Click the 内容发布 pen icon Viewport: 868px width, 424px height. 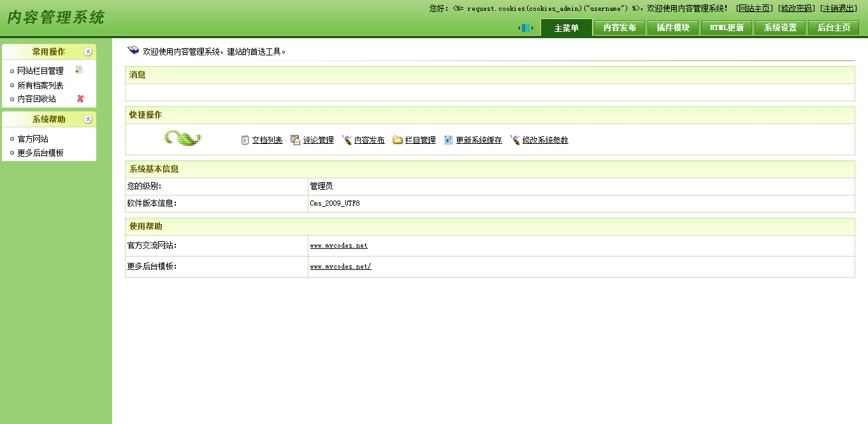347,140
